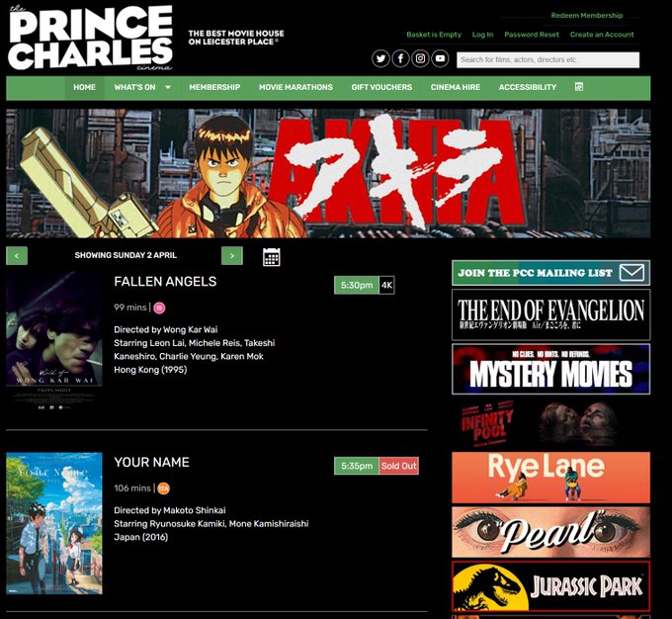
Task: Open the Jurassic Park banner
Action: [550, 586]
